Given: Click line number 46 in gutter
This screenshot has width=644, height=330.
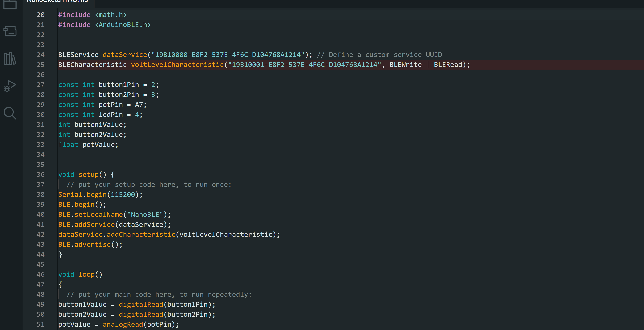Looking at the screenshot, I should (x=40, y=274).
